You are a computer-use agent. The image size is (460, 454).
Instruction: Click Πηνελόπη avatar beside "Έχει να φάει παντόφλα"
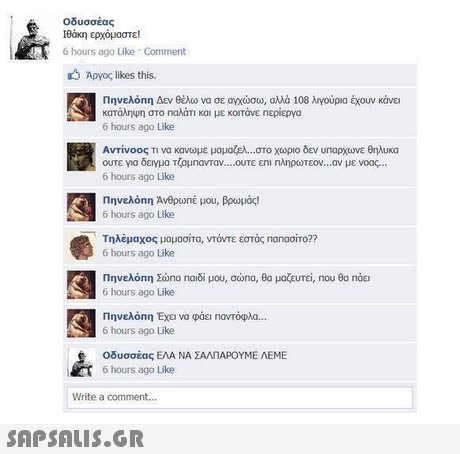(81, 323)
